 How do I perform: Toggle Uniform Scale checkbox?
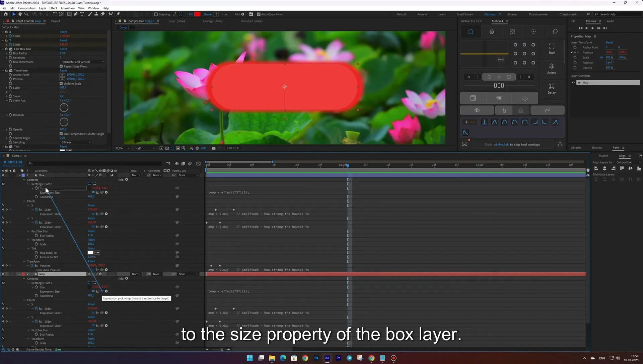click(61, 84)
